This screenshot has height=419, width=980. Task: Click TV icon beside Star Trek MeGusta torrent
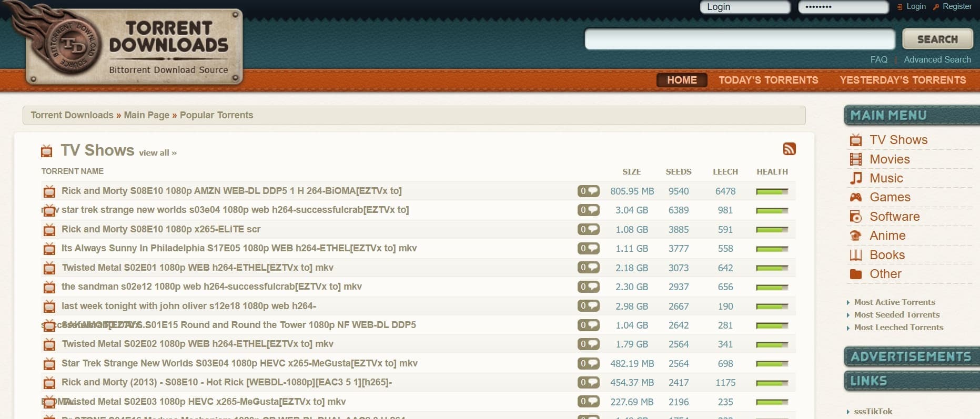tap(49, 363)
